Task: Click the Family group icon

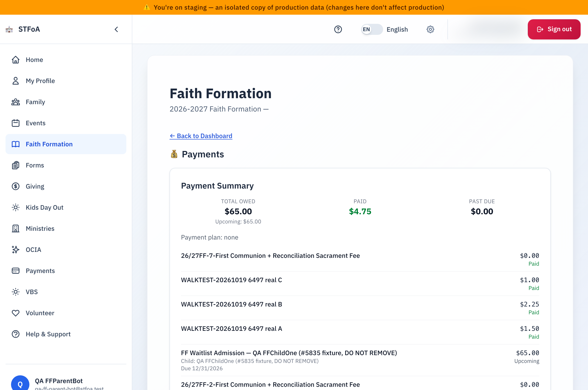Action: [15, 102]
